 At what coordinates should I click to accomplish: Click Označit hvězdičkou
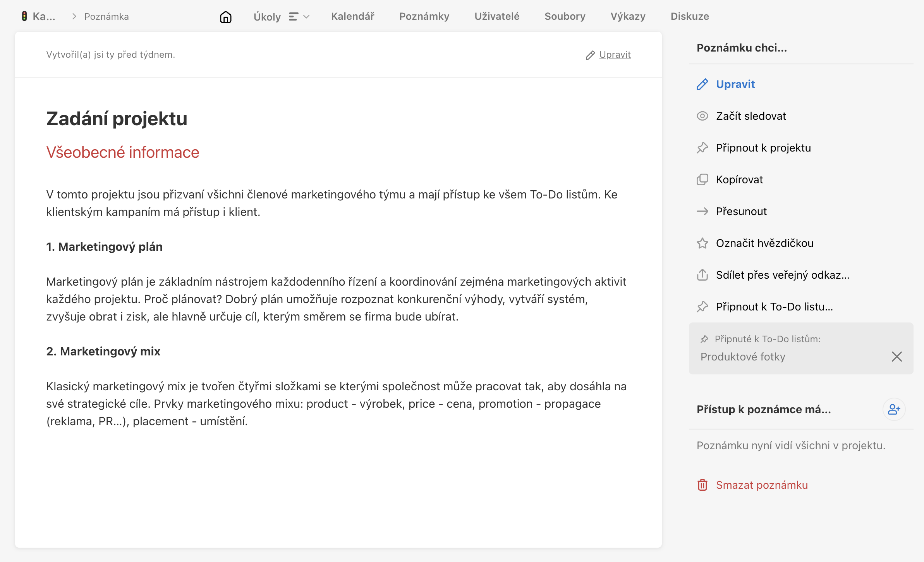(764, 243)
